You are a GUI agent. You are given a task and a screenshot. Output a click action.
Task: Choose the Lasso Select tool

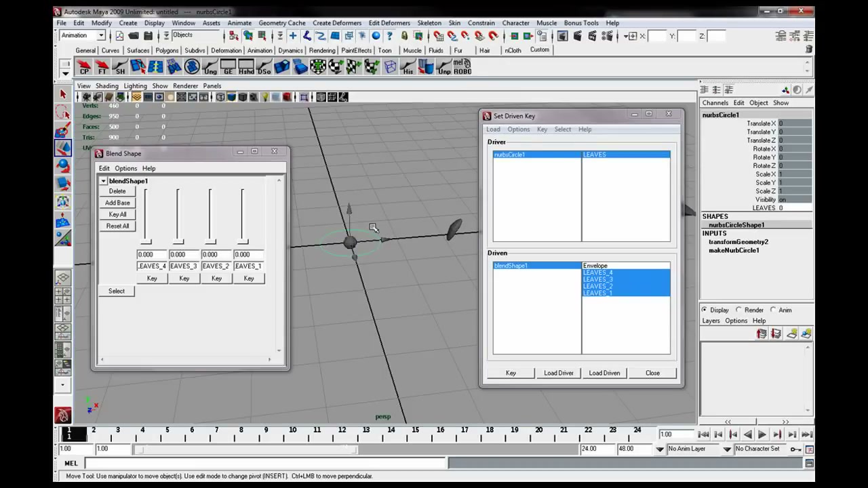(x=63, y=112)
